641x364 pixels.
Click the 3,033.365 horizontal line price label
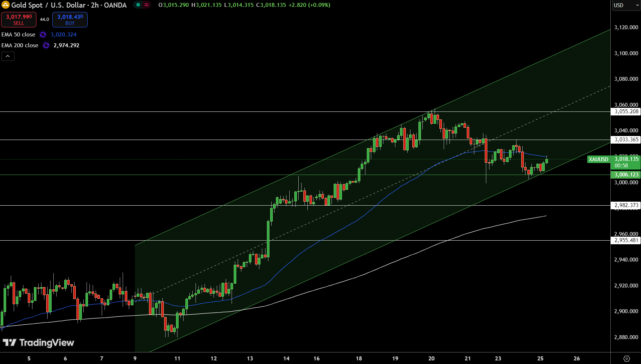626,140
